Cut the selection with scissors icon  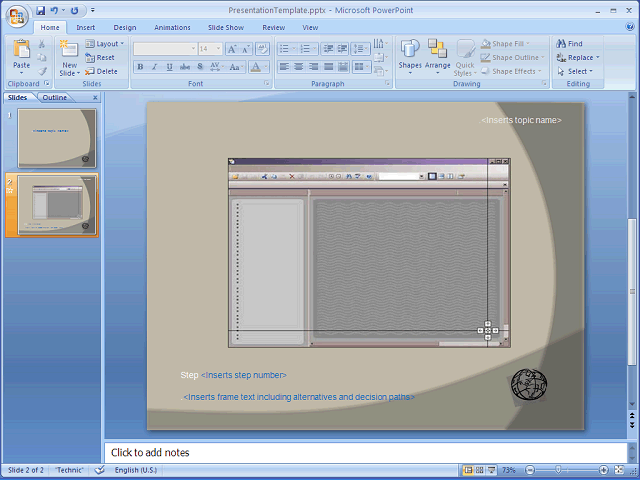pos(42,44)
